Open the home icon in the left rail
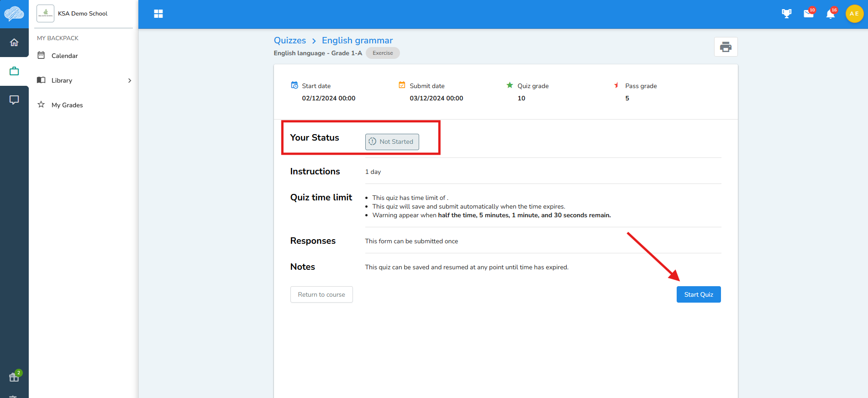 [x=14, y=42]
